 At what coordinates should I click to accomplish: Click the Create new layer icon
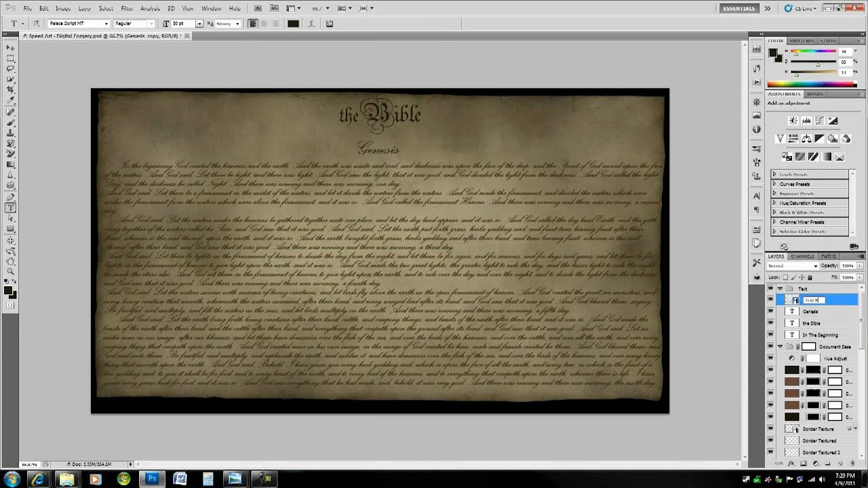coord(840,464)
